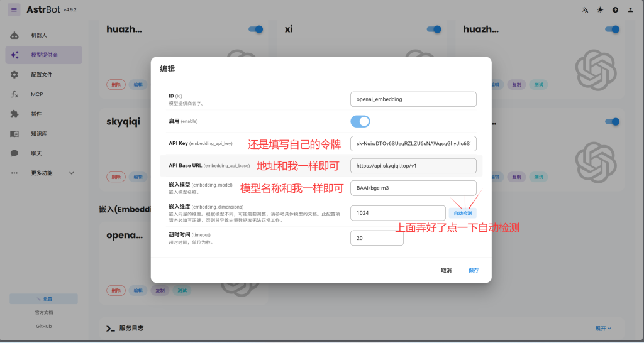Image resolution: width=644 pixels, height=343 pixels.
Task: Click the hamburger menu icon
Action: 14,9
